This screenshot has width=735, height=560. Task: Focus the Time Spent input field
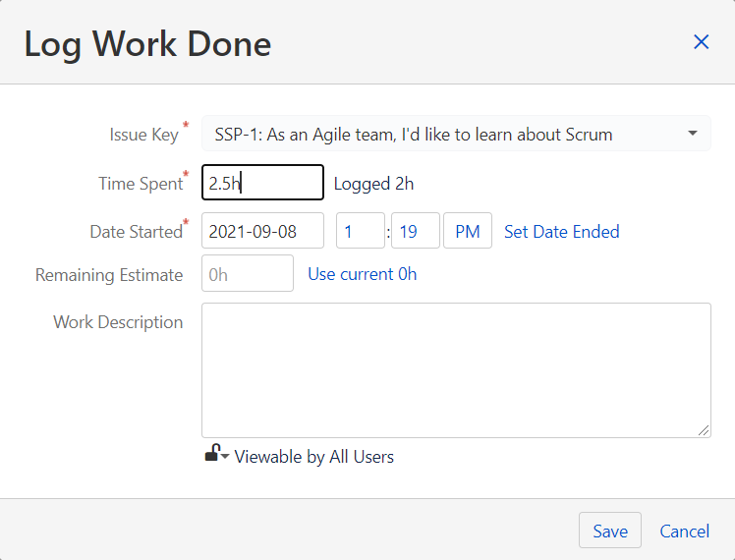pos(262,183)
